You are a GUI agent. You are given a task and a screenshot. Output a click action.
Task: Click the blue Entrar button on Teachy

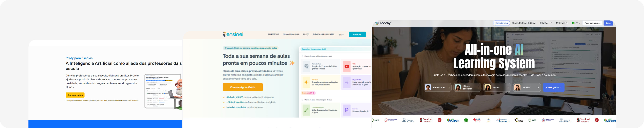[x=608, y=23]
